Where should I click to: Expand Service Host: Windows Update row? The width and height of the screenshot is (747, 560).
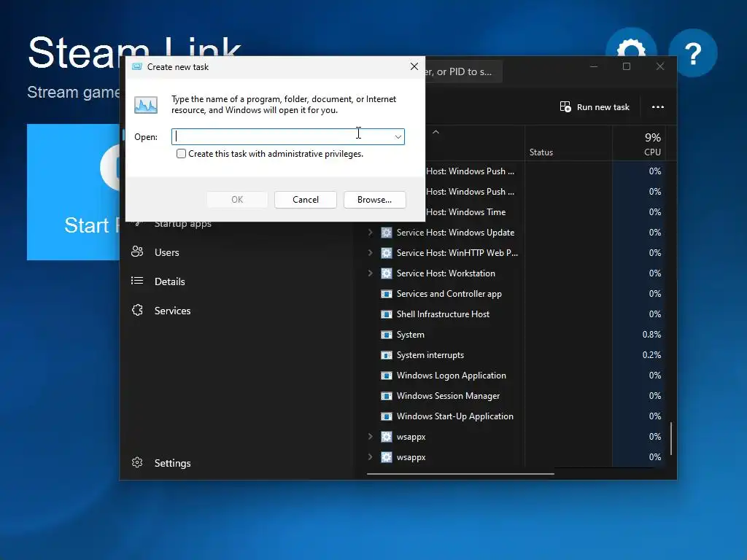click(x=370, y=233)
